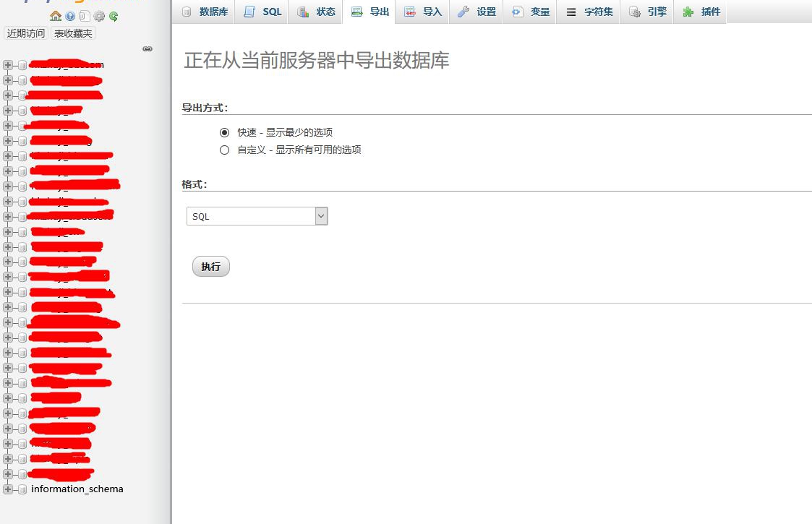812x524 pixels.
Task: Open phpMyAdmin documentation via question mark icon
Action: point(69,16)
